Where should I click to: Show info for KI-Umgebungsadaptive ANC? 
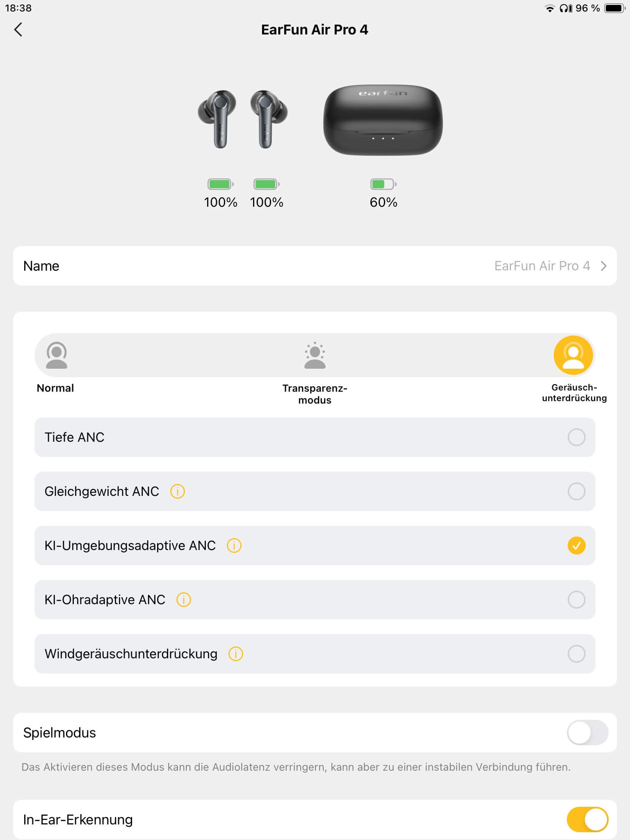[x=234, y=546]
